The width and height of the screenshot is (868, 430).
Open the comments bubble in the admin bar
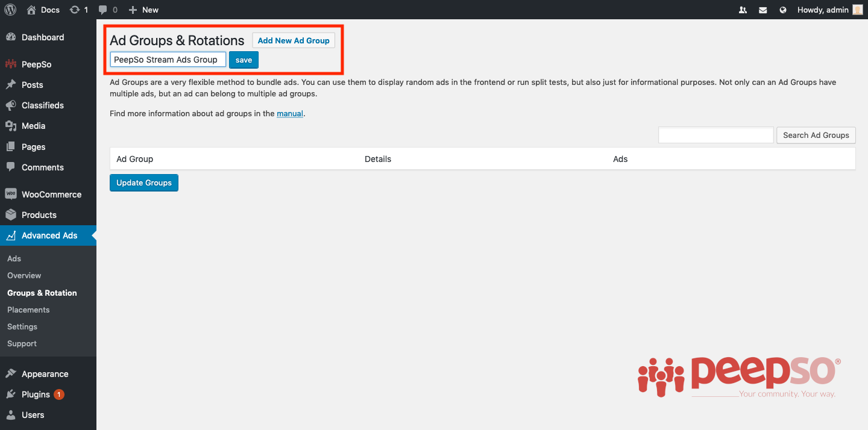point(103,10)
